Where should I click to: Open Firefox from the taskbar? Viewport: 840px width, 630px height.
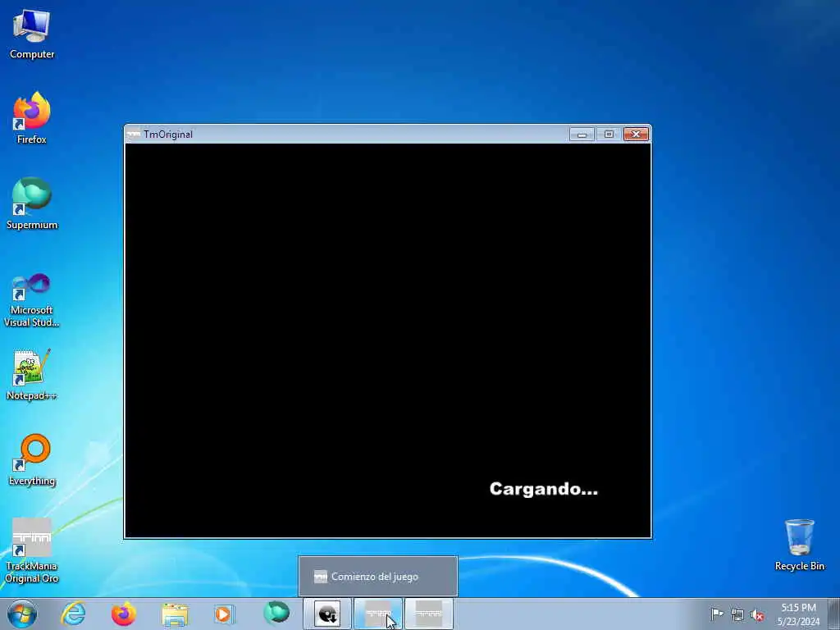(x=124, y=614)
